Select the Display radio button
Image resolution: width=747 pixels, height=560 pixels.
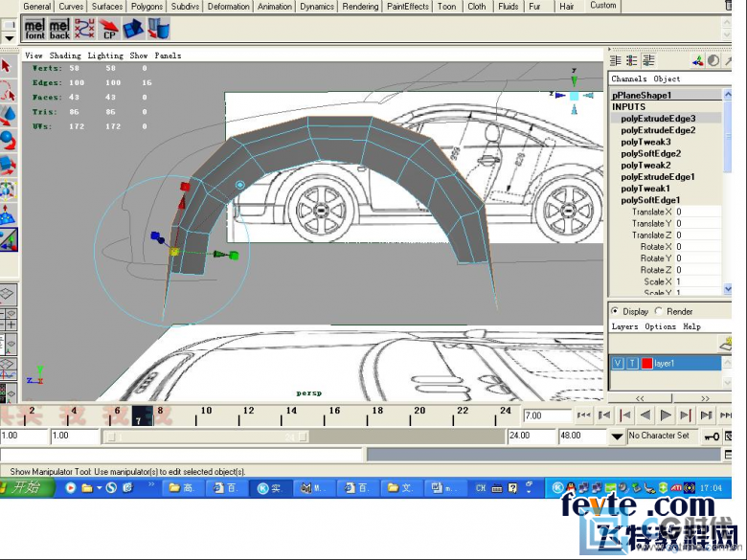pos(616,311)
